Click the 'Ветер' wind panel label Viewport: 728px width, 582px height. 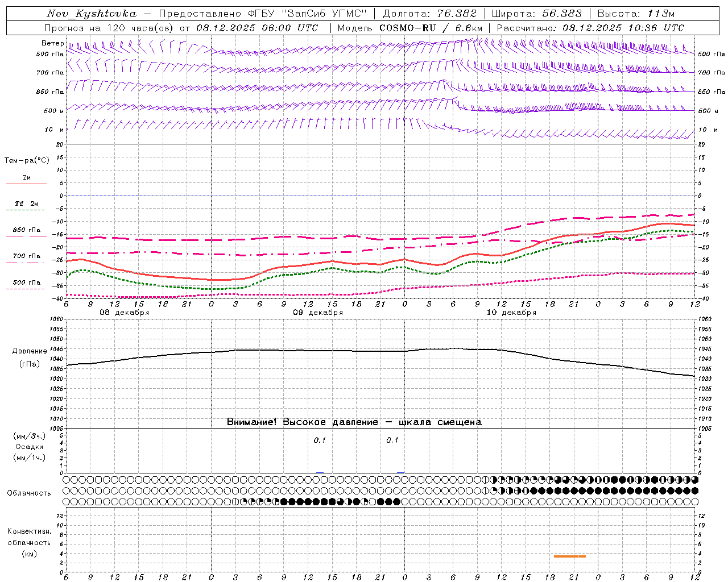tap(52, 43)
